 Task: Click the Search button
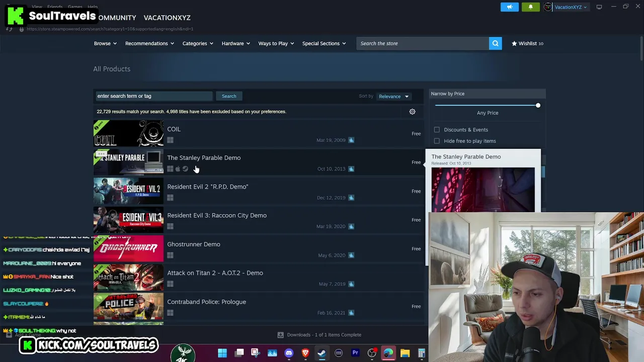tap(229, 96)
